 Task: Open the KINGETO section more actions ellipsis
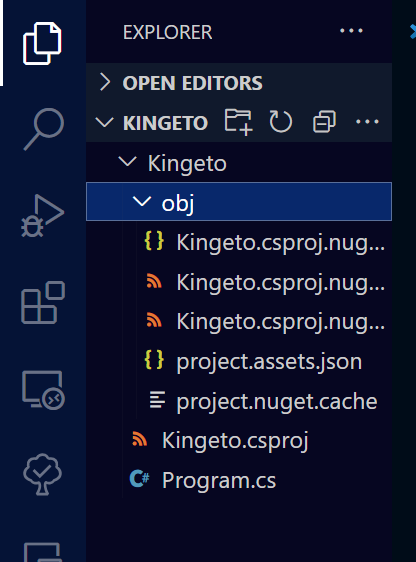pyautogui.click(x=367, y=122)
